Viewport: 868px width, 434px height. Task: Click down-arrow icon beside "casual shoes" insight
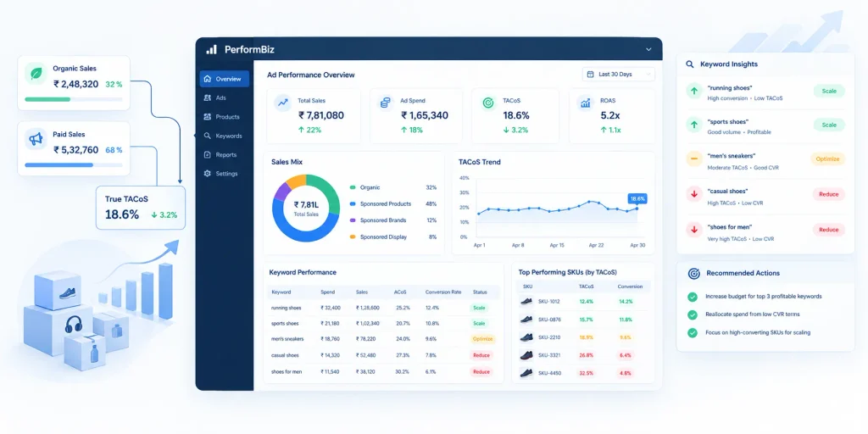(693, 194)
